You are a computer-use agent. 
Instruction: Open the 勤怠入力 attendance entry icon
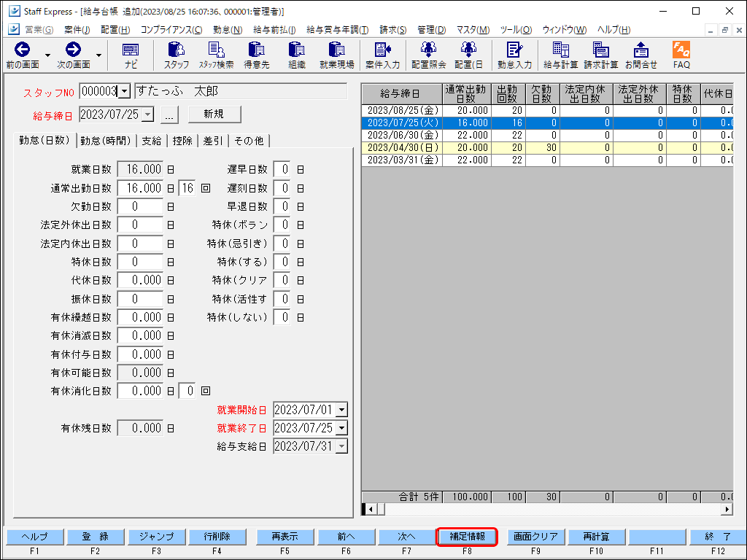click(x=515, y=50)
